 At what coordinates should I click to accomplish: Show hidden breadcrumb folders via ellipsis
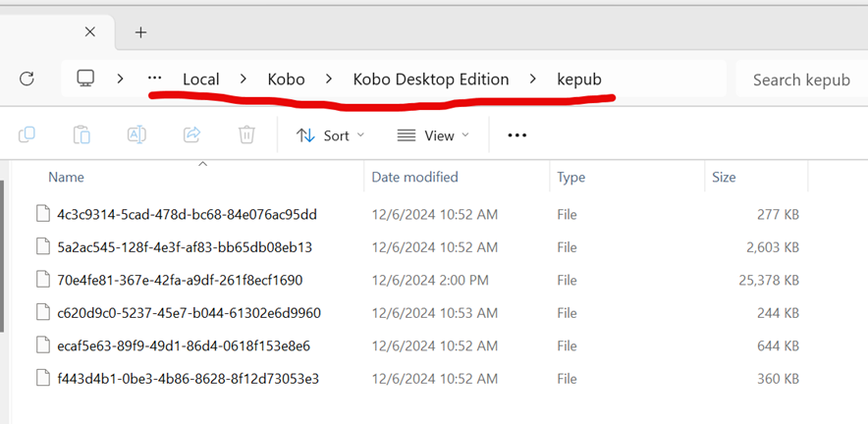(x=154, y=79)
